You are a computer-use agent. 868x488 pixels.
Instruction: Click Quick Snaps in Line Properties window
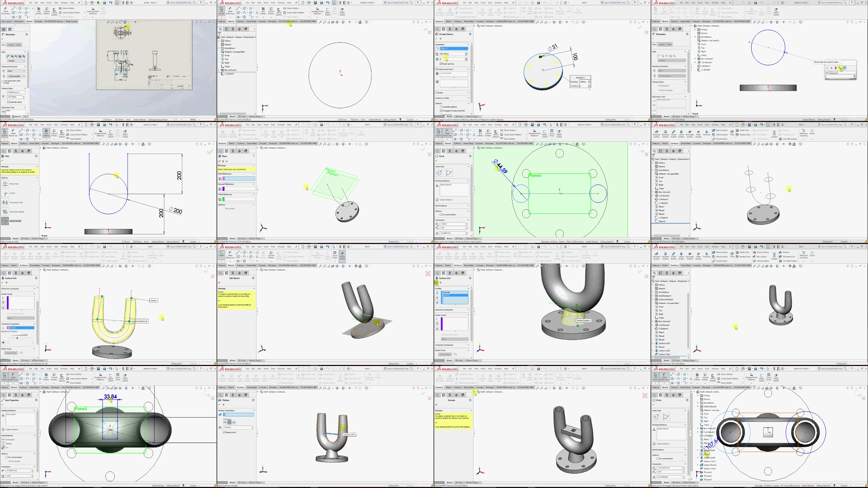click(118, 377)
